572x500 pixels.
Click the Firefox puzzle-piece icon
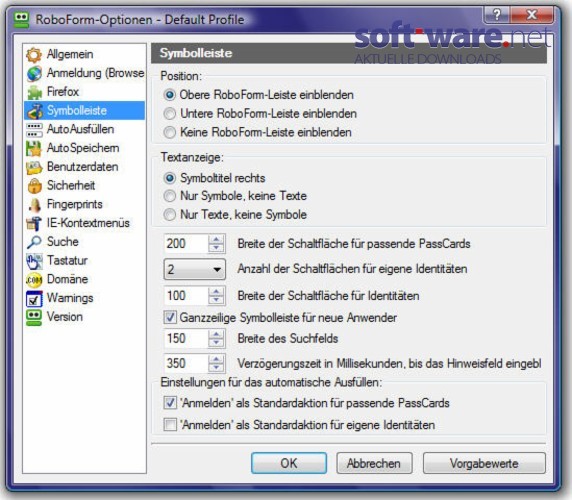[35, 92]
